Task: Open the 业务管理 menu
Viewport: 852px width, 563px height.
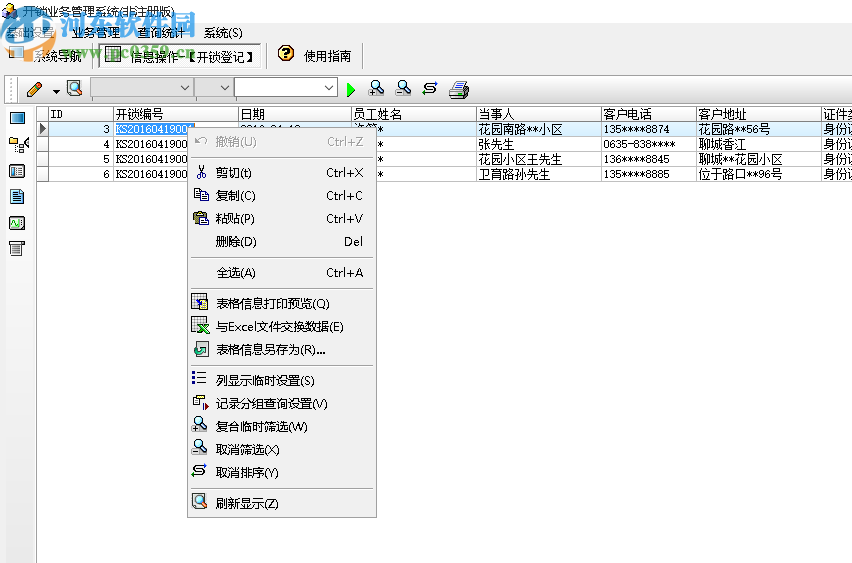Action: pos(96,33)
